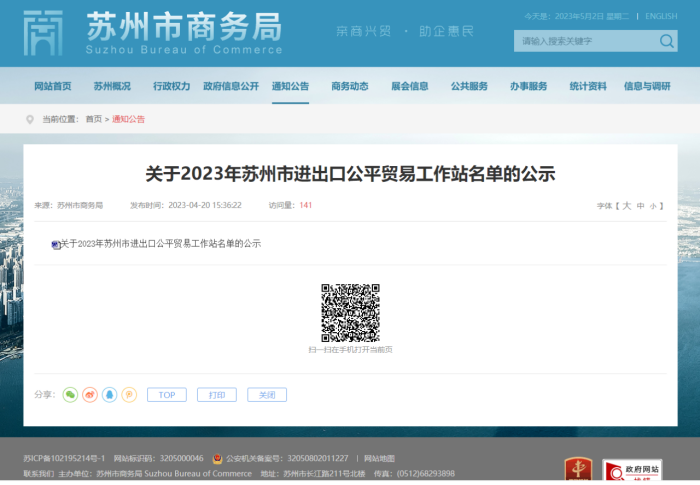
Task: Click the QR code image
Action: click(x=350, y=313)
